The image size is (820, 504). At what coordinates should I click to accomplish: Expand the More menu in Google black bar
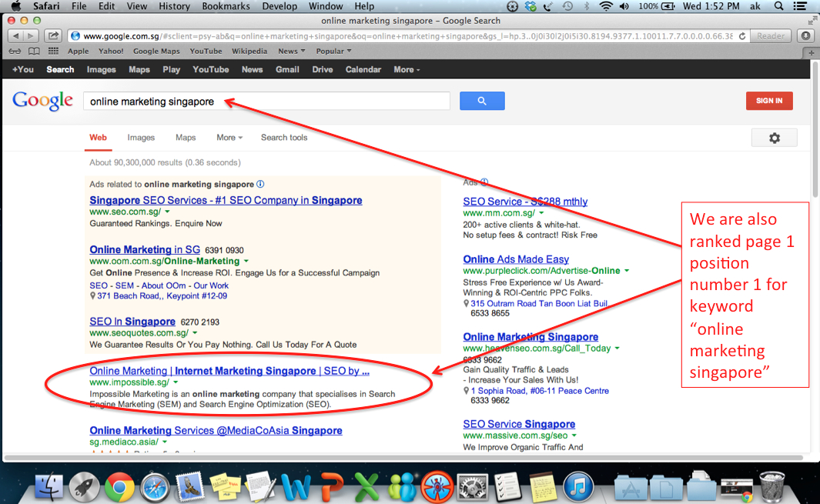click(407, 69)
